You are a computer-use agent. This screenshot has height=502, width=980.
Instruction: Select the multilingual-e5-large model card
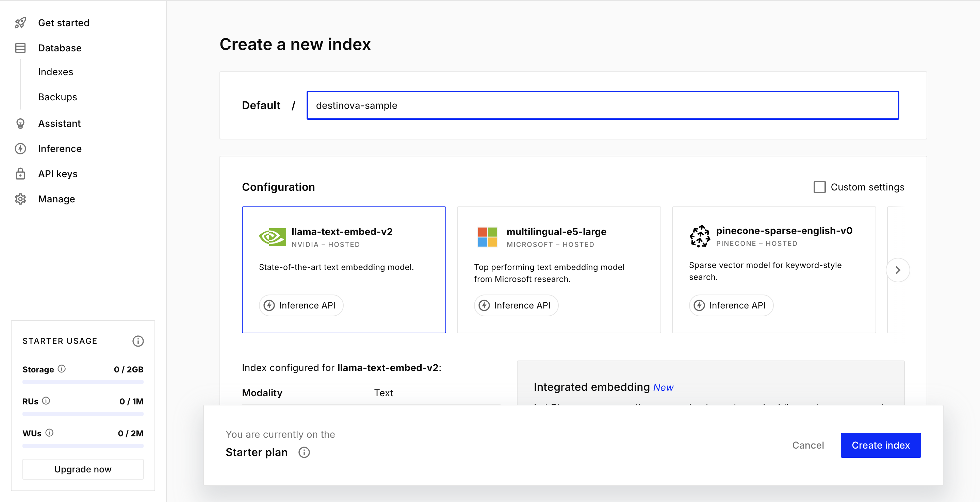(559, 270)
